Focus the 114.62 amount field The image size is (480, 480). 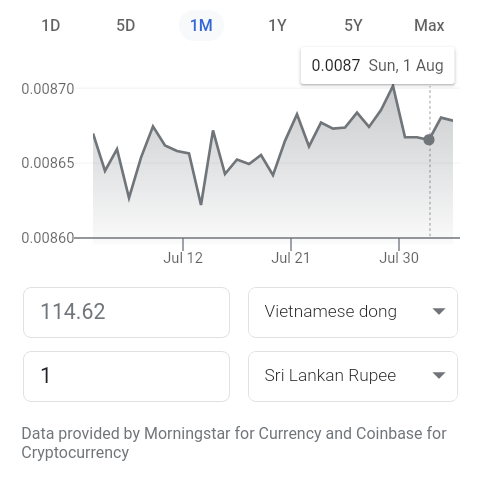coord(126,312)
